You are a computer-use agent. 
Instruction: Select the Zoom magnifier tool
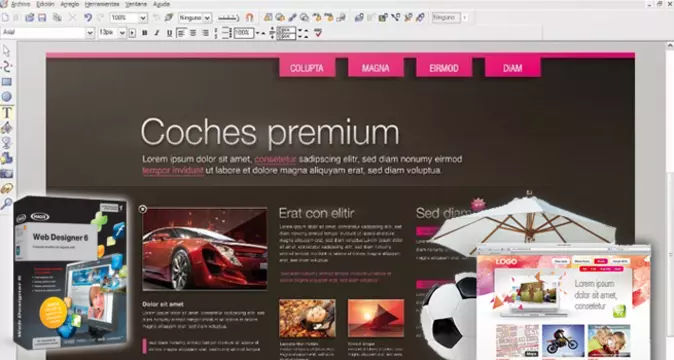pyautogui.click(x=6, y=203)
